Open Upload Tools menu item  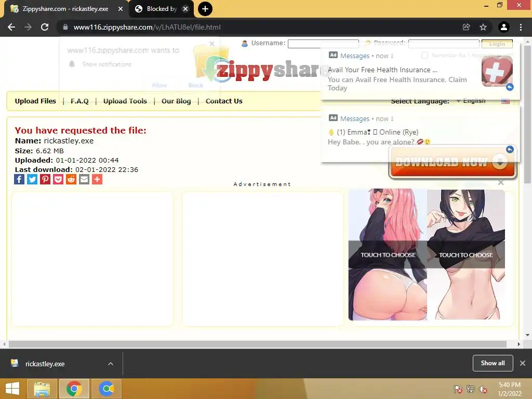125,101
